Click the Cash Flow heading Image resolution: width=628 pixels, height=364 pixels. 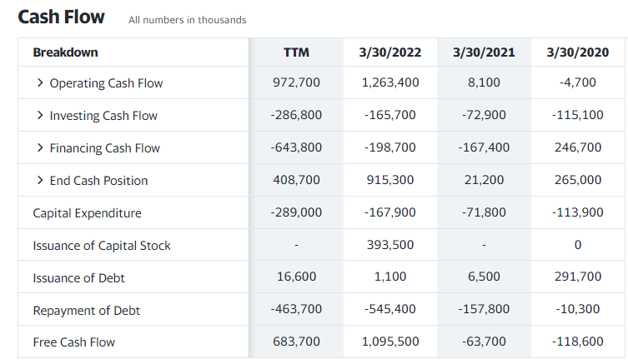(61, 17)
